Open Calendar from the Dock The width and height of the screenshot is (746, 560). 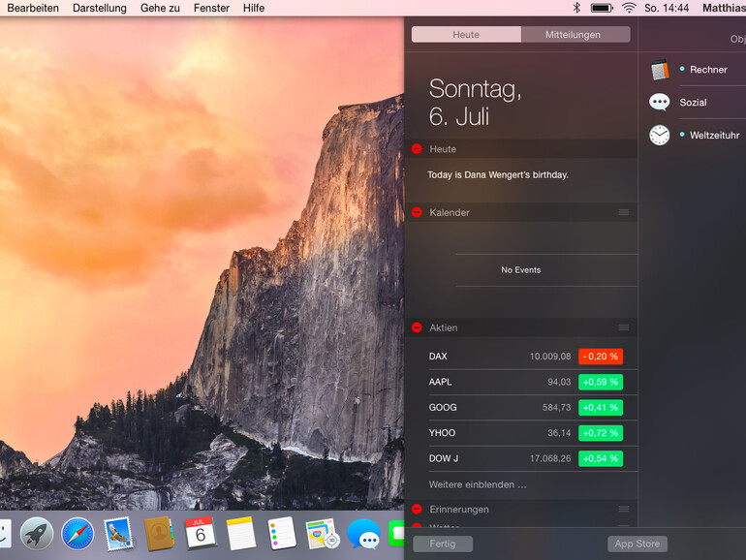[201, 533]
